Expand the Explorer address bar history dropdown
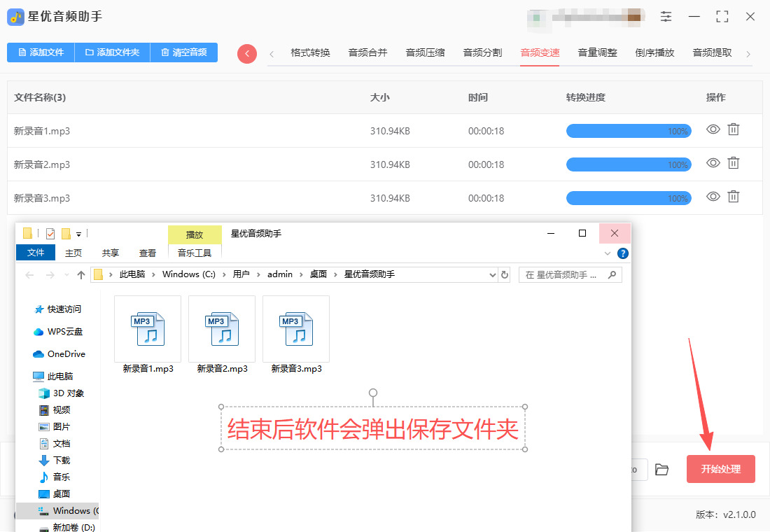 click(x=492, y=275)
